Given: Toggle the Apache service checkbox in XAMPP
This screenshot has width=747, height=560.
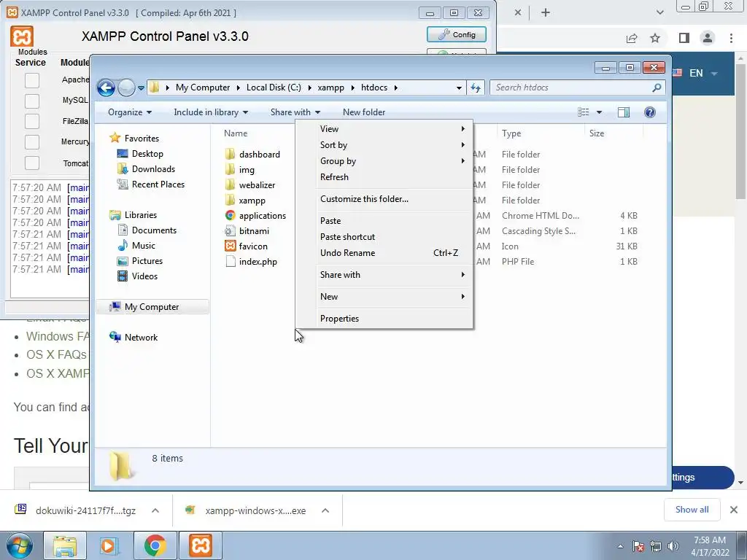Looking at the screenshot, I should click(x=32, y=80).
